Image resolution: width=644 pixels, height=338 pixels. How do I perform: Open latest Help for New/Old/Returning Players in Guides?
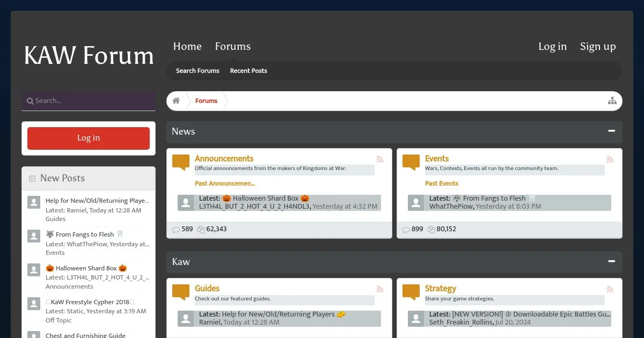pos(284,314)
